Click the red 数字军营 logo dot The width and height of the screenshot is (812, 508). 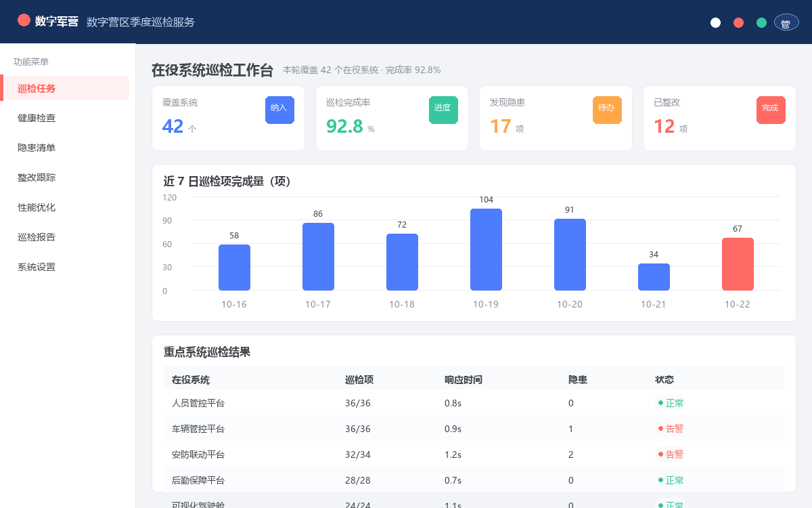24,20
